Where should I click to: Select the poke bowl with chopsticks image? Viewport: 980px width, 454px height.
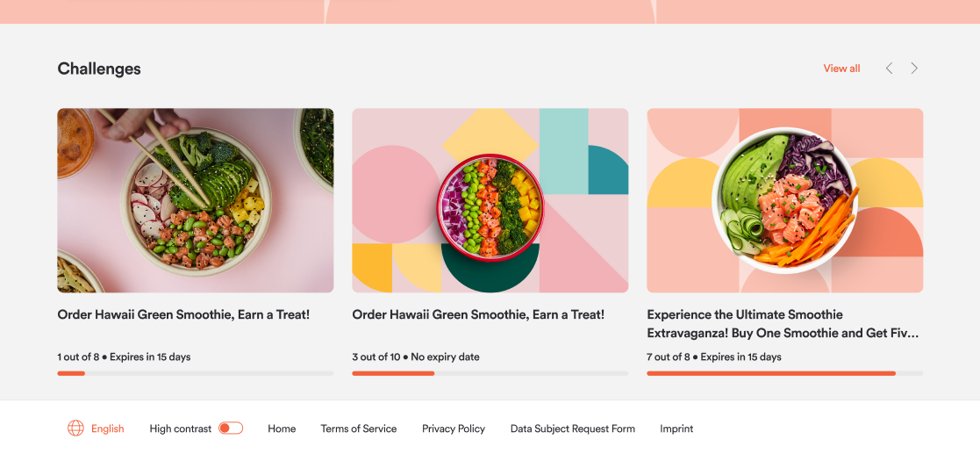point(196,201)
